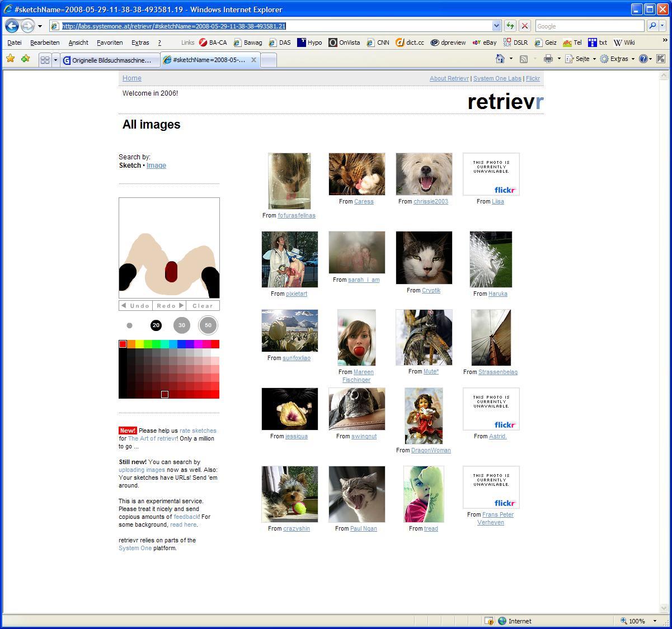This screenshot has height=629, width=672.
Task: Expand the address bar history dropdown
Action: (x=496, y=26)
